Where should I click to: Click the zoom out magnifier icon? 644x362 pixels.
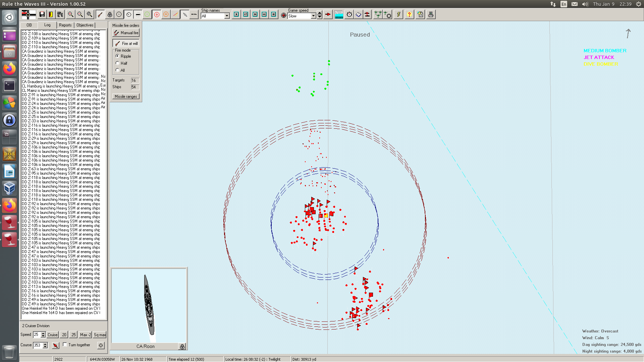click(80, 14)
